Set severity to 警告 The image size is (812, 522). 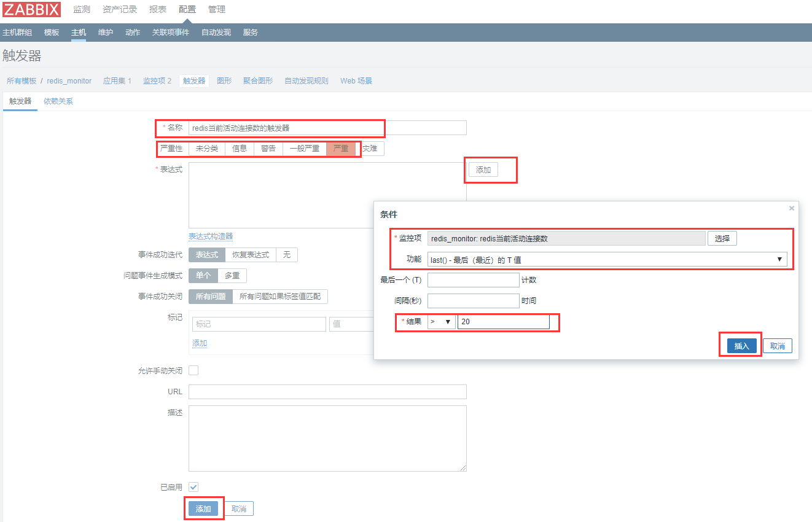click(268, 149)
